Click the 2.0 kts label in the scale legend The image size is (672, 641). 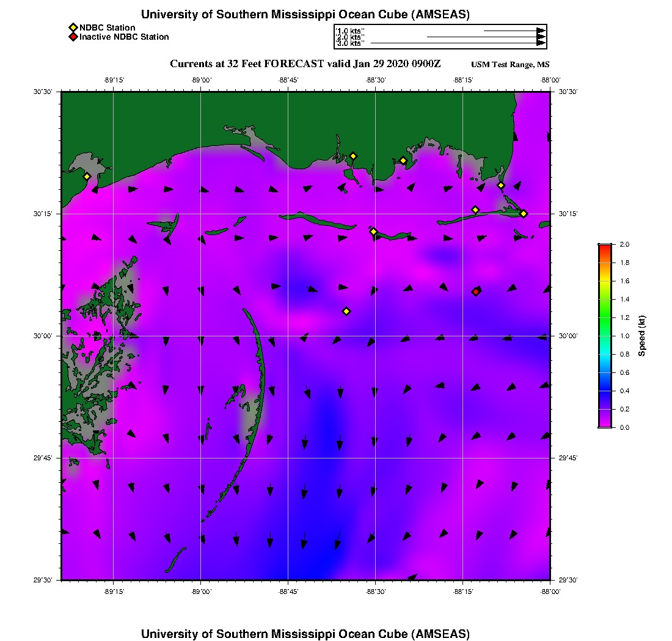coord(350,37)
